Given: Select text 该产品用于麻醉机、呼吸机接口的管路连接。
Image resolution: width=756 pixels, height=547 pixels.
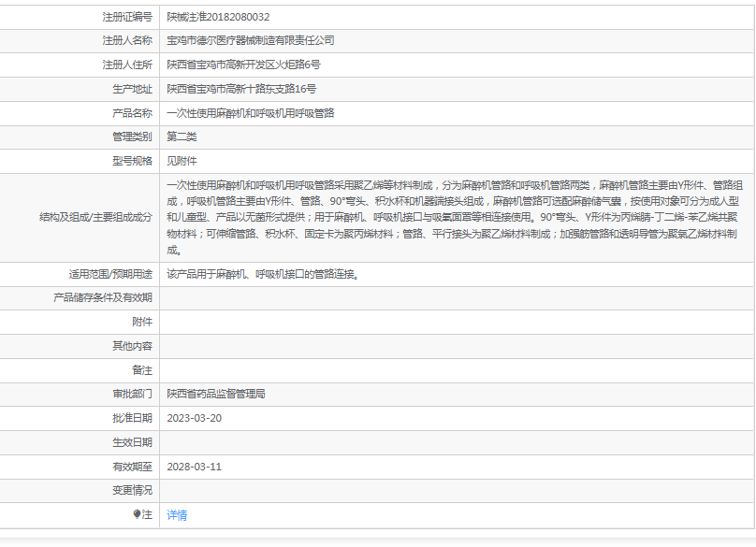Looking at the screenshot, I should [x=264, y=274].
